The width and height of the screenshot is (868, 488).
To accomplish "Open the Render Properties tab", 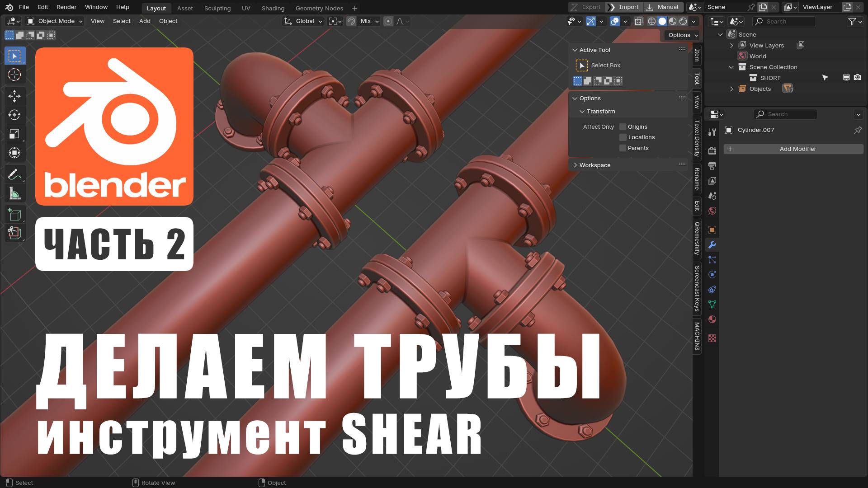I will point(712,151).
